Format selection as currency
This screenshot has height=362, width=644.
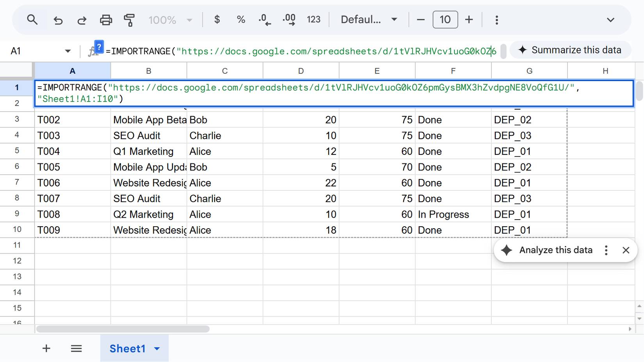[217, 20]
